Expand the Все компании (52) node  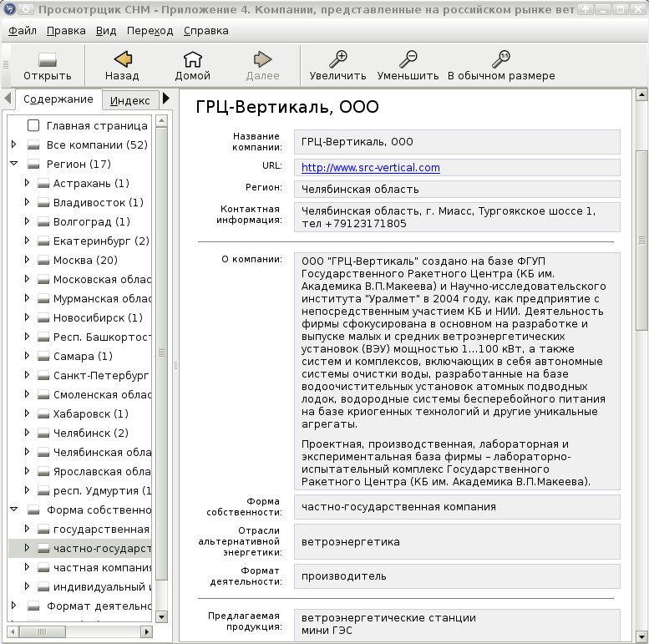coord(13,145)
